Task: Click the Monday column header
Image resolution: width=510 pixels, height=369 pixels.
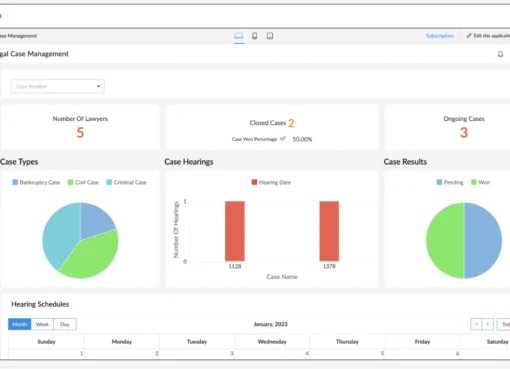Action: tap(122, 342)
